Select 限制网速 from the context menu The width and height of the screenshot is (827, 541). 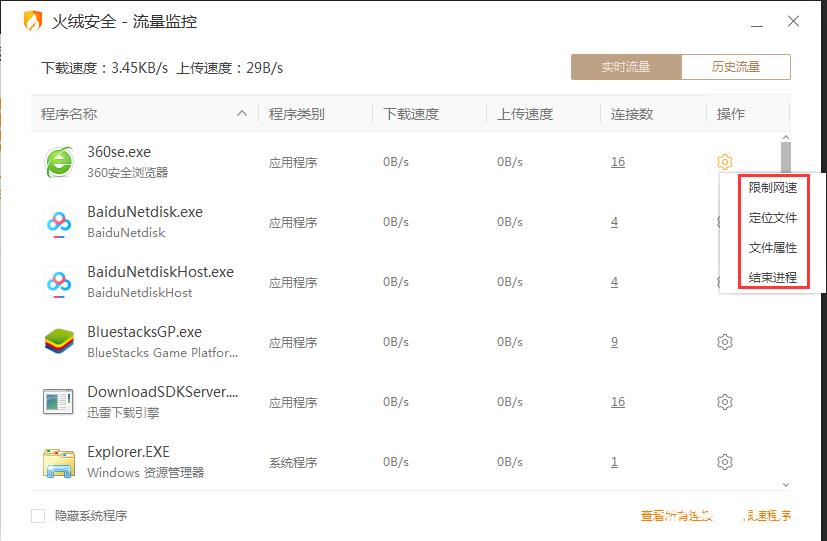pos(773,188)
